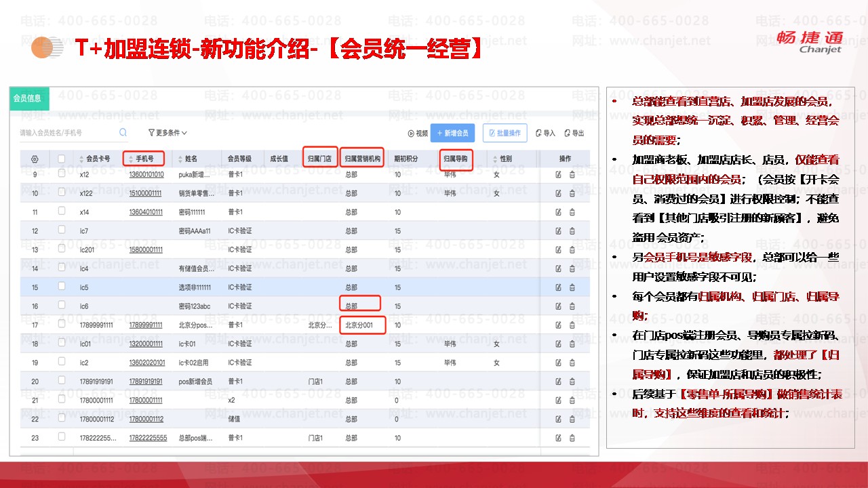Edit the member with card ic7
The width and height of the screenshot is (868, 488).
coord(558,231)
